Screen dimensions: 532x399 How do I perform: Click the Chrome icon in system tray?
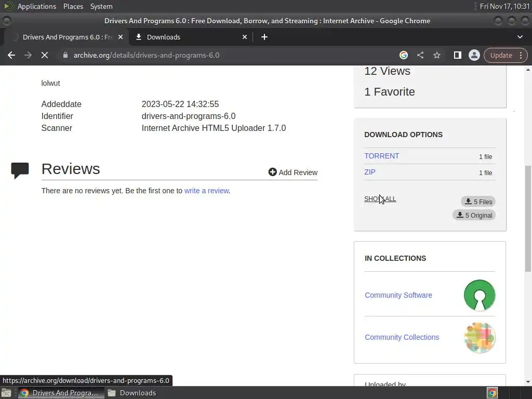coord(493,393)
